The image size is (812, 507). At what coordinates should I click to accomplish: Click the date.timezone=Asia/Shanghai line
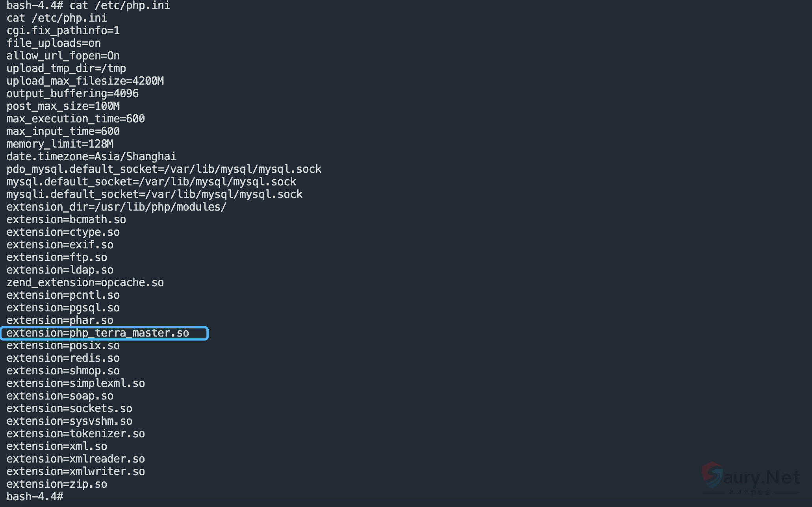[91, 157]
